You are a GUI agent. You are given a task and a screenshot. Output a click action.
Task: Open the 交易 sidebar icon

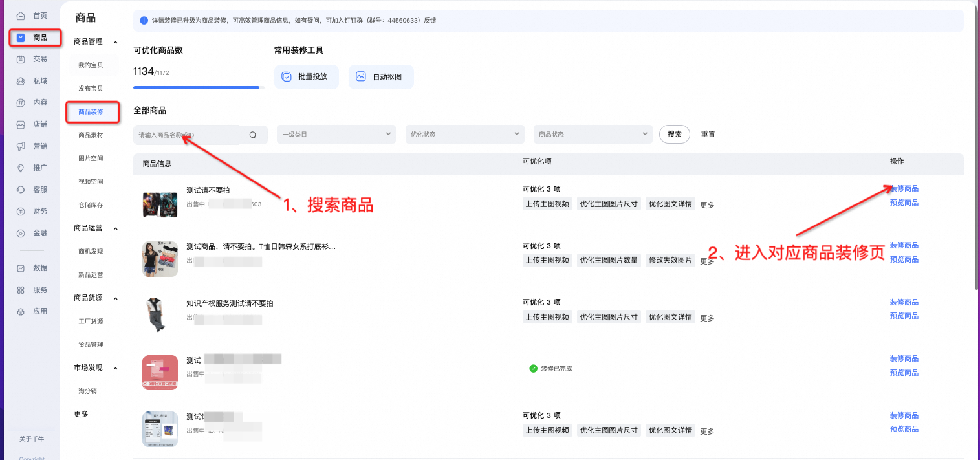click(x=21, y=59)
